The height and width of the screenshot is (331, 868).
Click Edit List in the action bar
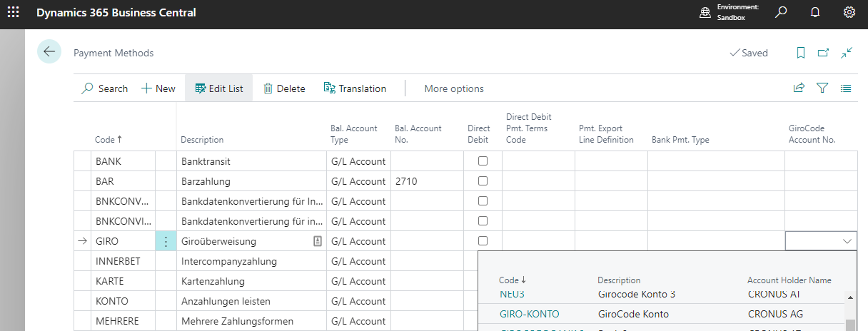tap(218, 88)
